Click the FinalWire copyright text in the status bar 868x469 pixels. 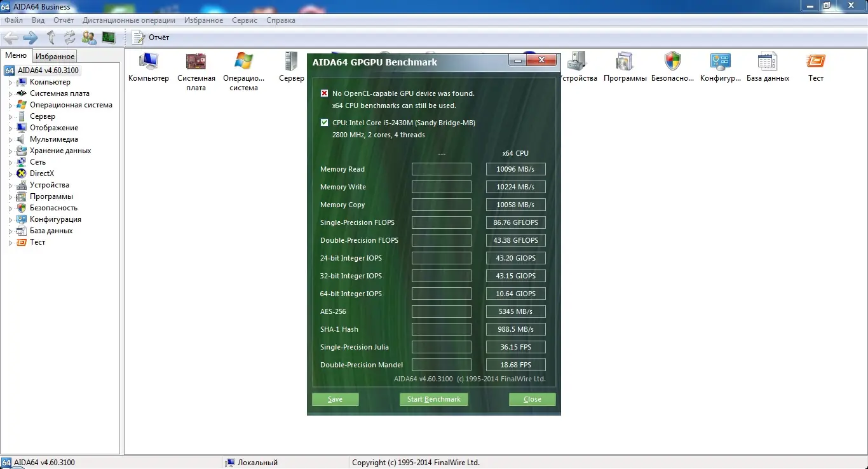pos(416,463)
